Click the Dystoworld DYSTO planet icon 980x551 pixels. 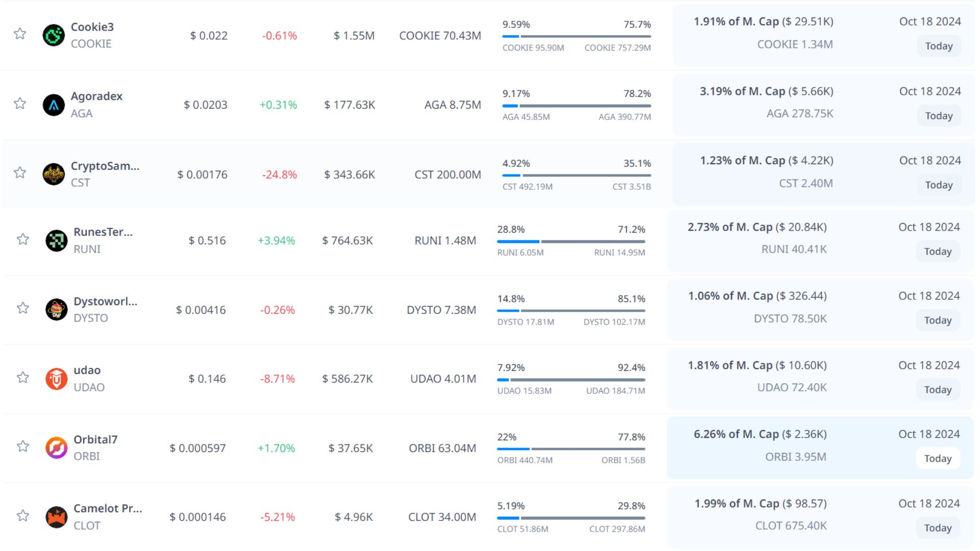(x=57, y=310)
